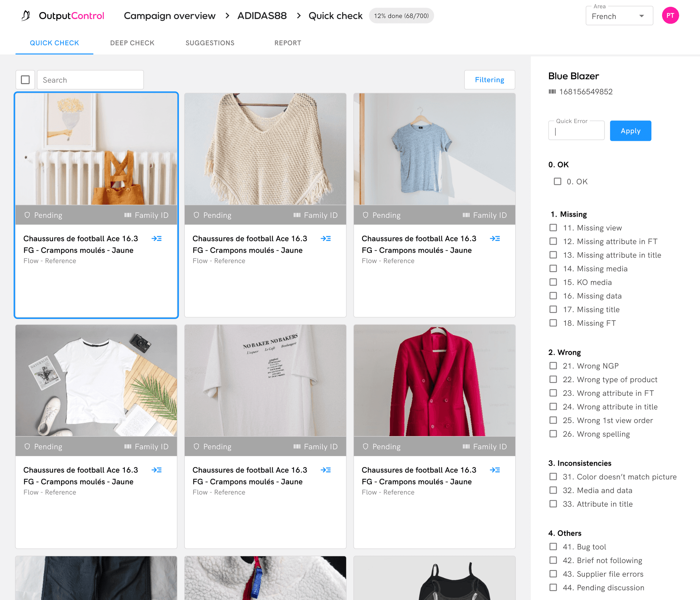Click chevron after ADIDAS88 breadcrumb
The width and height of the screenshot is (700, 600).
299,16
